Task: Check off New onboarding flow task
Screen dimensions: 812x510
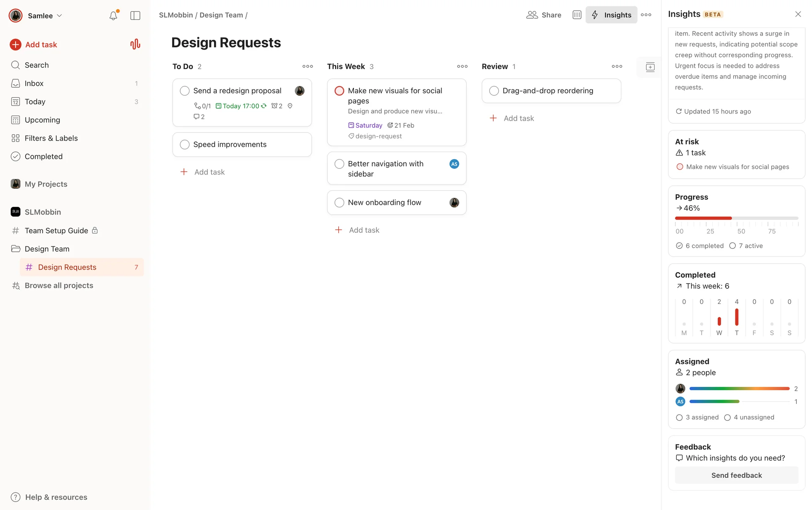Action: point(339,202)
